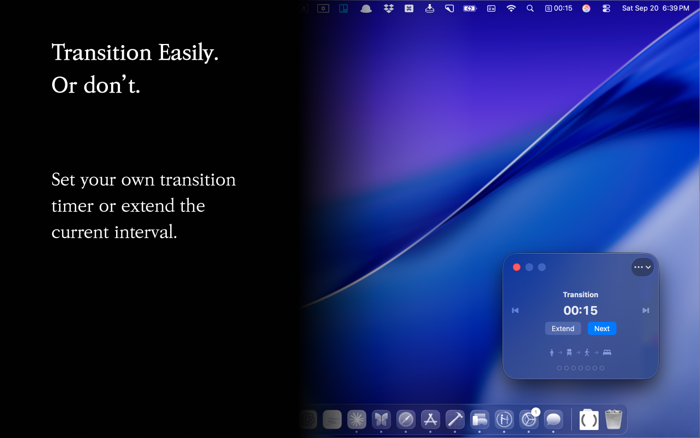
Task: Click the Trello icon in menu bar
Action: click(x=343, y=8)
